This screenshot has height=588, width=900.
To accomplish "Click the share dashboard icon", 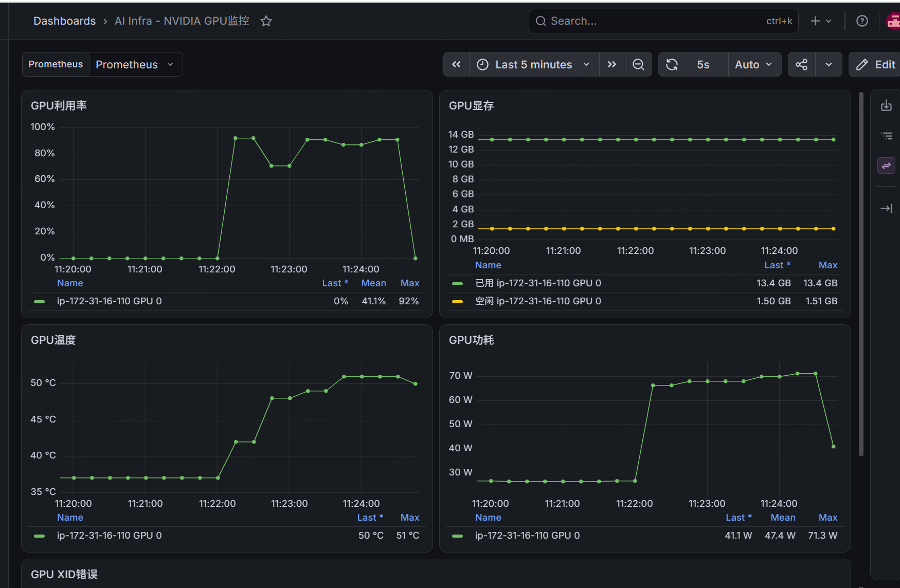I will coord(801,64).
